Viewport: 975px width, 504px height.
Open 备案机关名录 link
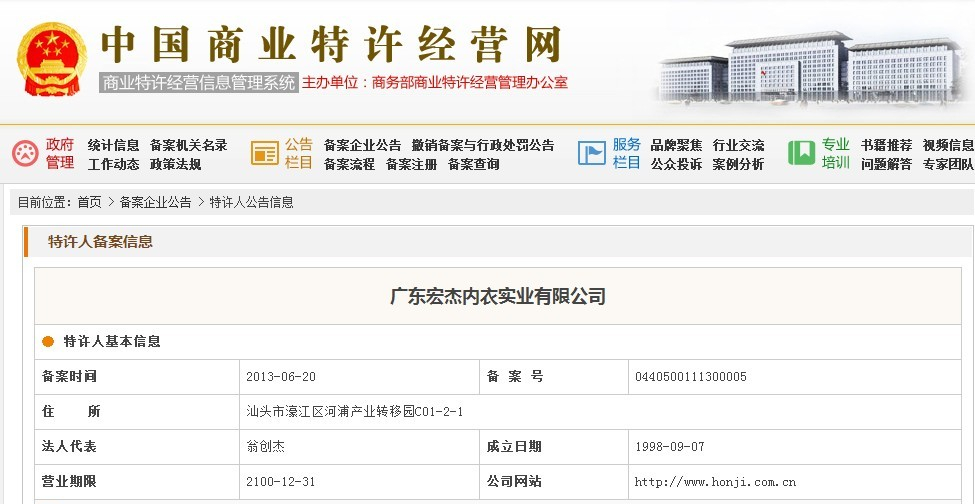pos(188,145)
